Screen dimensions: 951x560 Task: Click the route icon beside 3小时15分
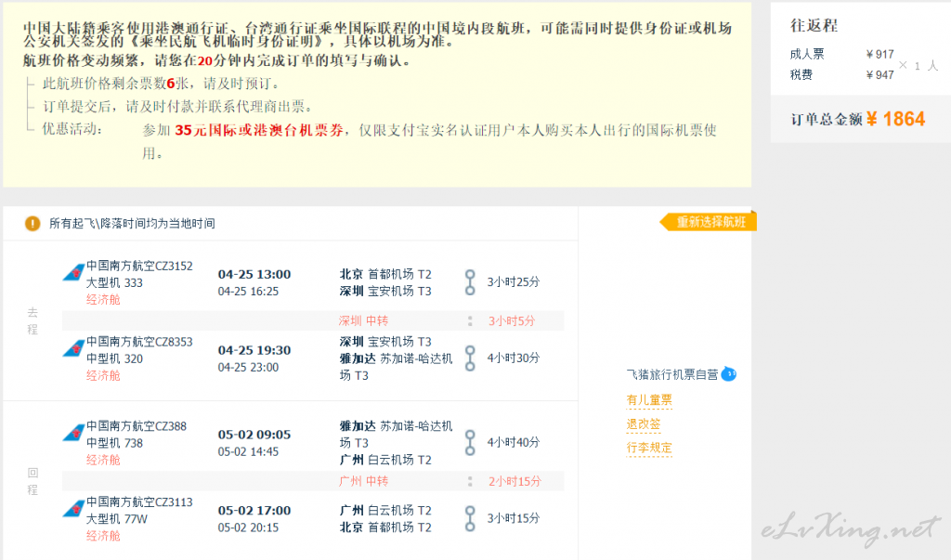point(470,518)
